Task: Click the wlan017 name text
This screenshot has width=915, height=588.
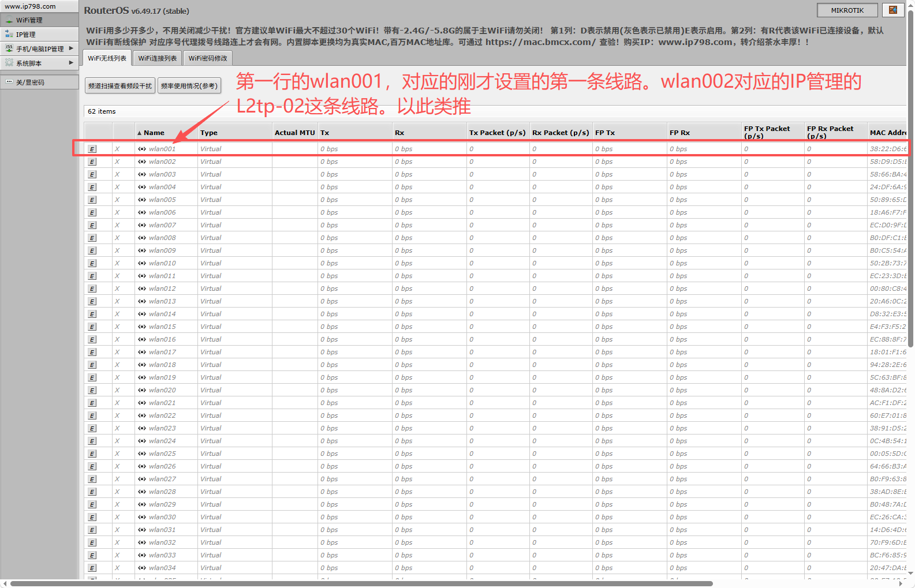Action: pyautogui.click(x=162, y=352)
